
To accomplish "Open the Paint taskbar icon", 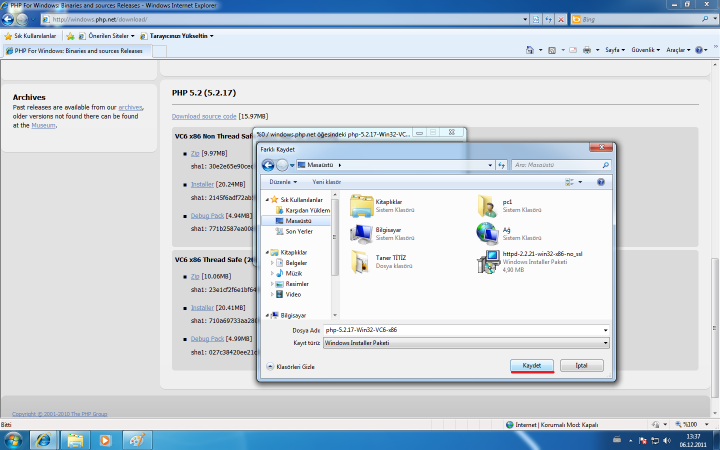I will pos(136,440).
